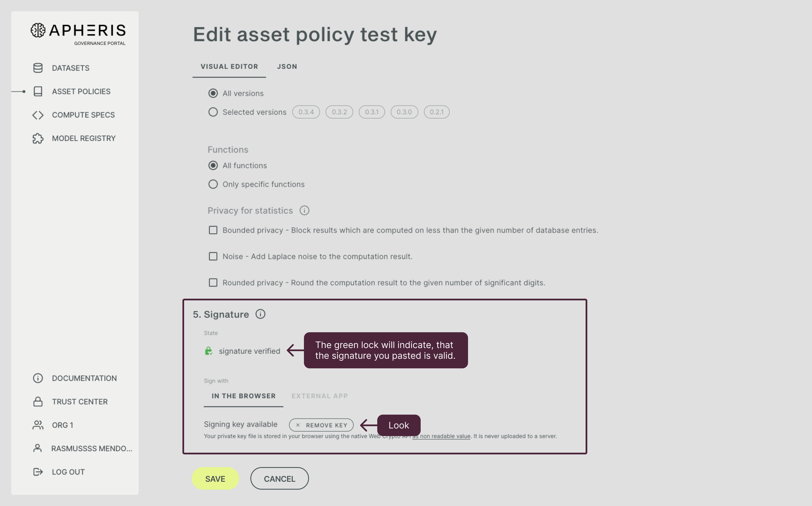This screenshot has height=506, width=812.
Task: Click the Model Registry puzzle icon
Action: tap(38, 138)
